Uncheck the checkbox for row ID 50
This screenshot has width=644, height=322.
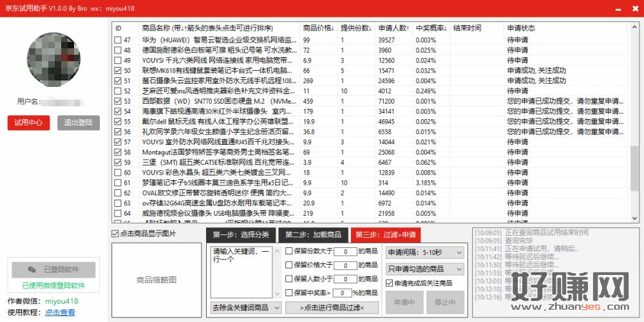(118, 71)
